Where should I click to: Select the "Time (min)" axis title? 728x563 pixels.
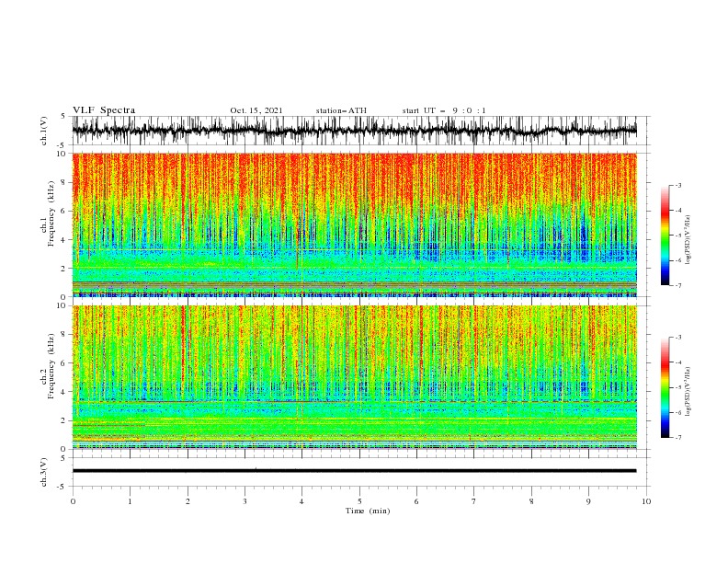[x=368, y=511]
